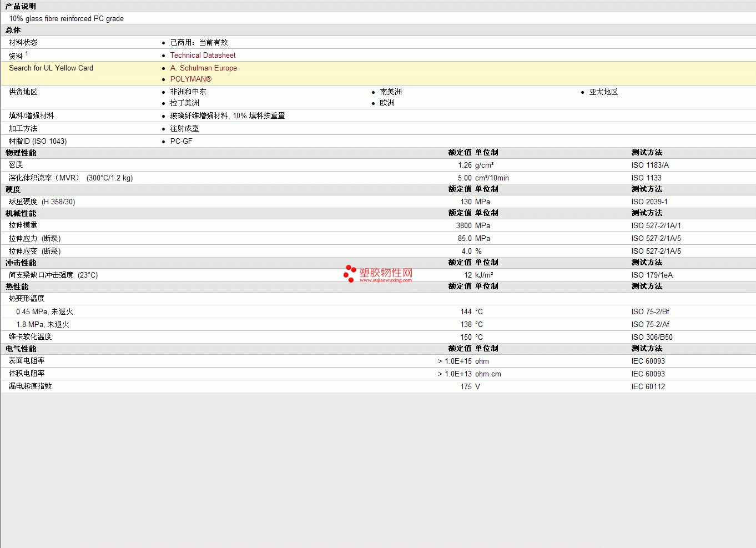Select the 材料状态 row label
This screenshot has height=548, width=756.
[23, 43]
